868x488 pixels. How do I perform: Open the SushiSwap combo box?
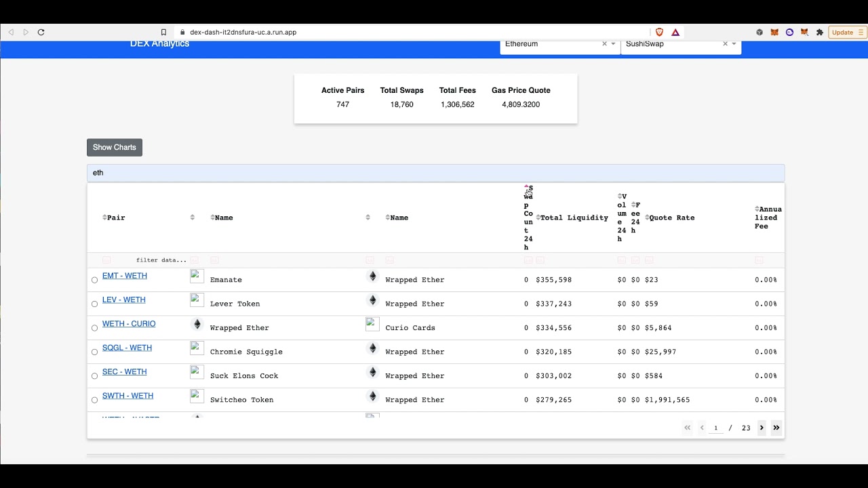(681, 46)
